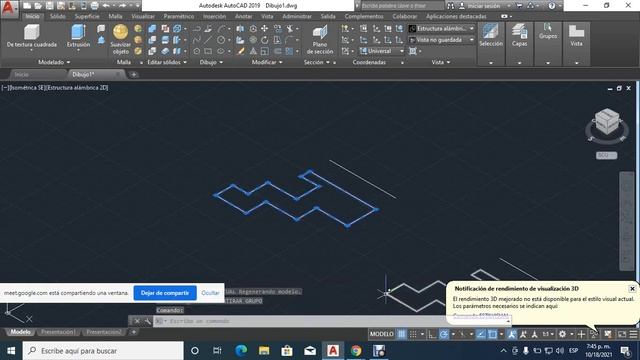Open the Universal coordinate system dropdown
The height and width of the screenshot is (360, 640).
tap(382, 51)
